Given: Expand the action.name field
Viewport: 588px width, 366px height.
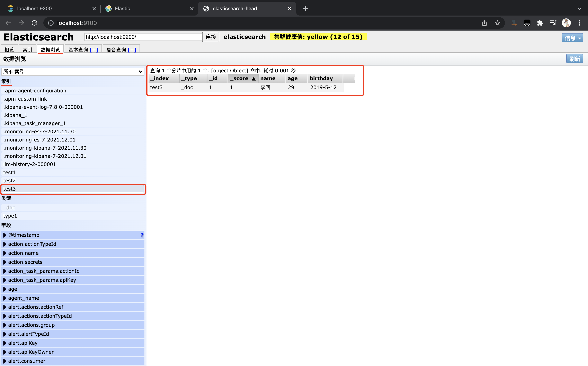Looking at the screenshot, I should click(4, 253).
